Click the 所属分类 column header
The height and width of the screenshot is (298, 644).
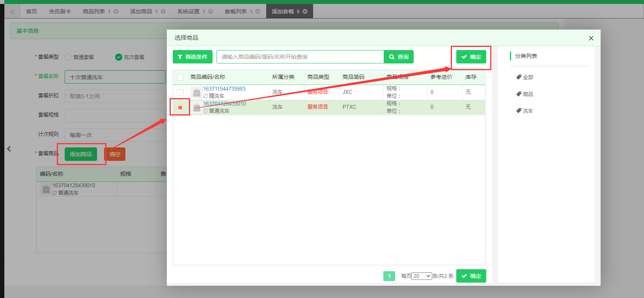pos(283,77)
